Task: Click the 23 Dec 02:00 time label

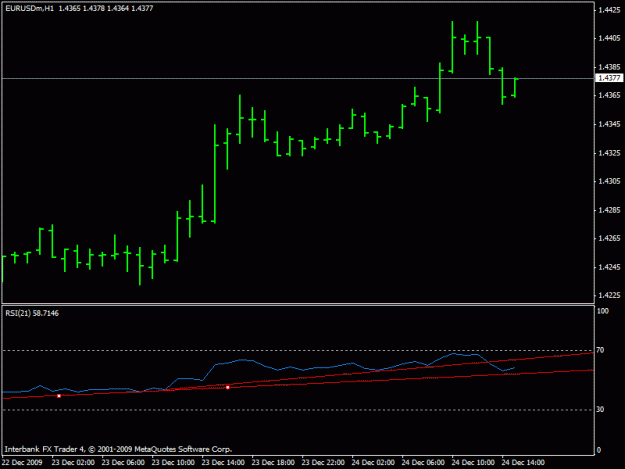Action: tap(73, 462)
